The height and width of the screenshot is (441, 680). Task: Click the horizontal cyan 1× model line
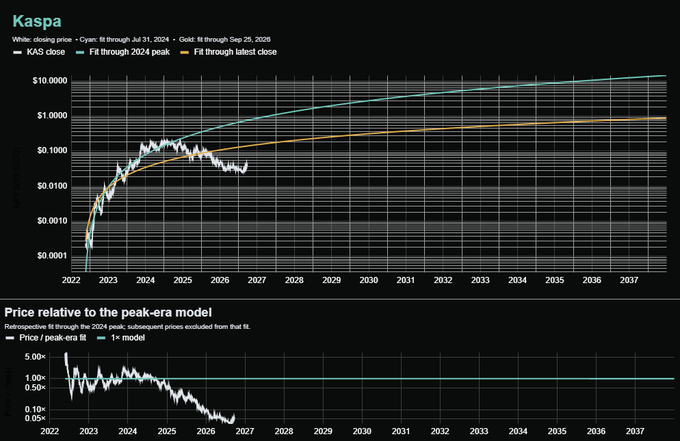click(x=370, y=379)
